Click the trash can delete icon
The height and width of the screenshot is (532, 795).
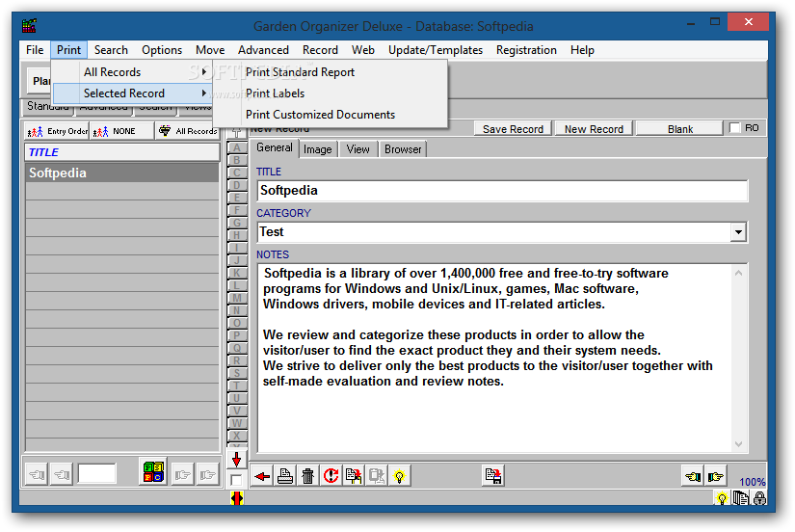307,476
